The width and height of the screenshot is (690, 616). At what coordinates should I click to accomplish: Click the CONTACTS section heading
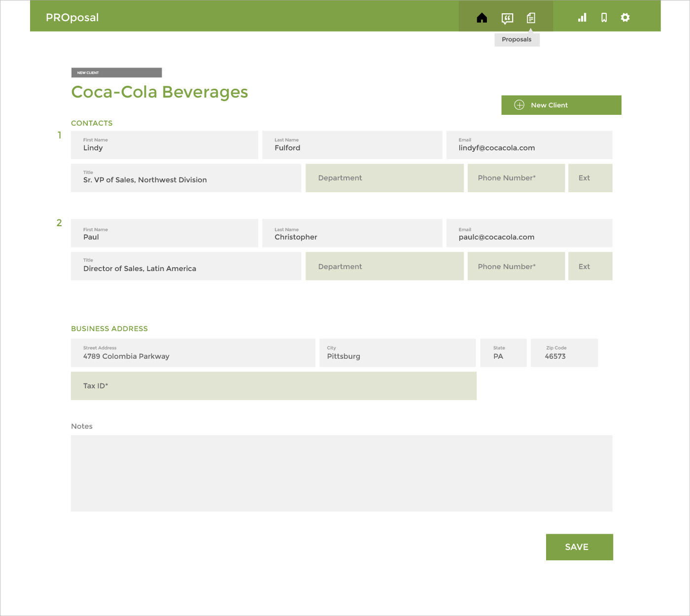coord(92,123)
